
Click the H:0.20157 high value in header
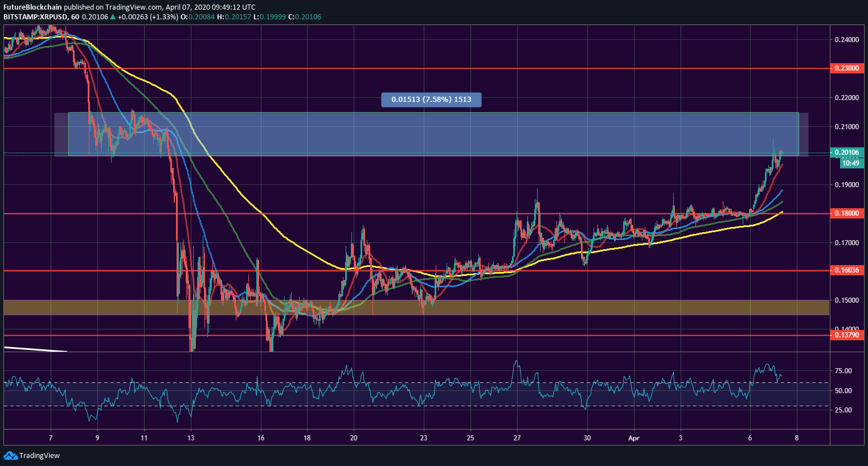click(x=233, y=17)
